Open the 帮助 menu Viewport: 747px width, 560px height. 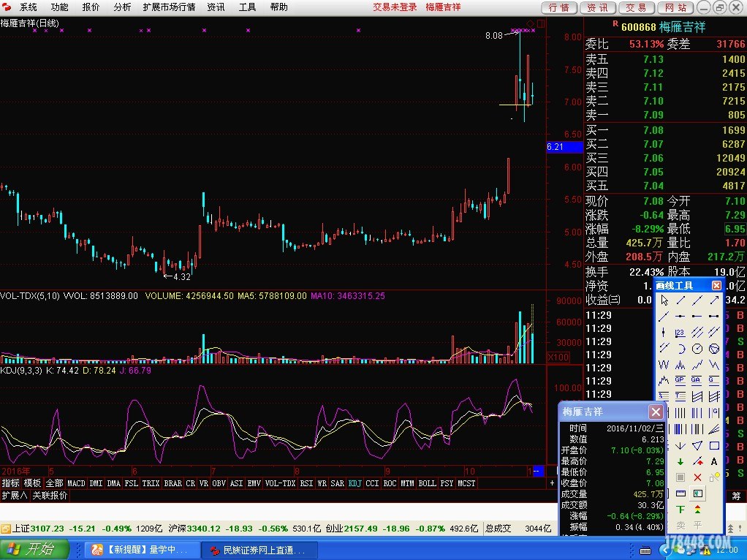coord(278,7)
